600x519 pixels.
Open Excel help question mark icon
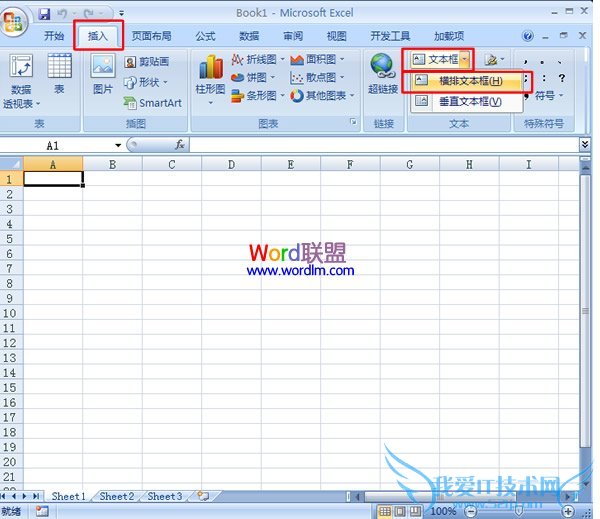point(528,36)
